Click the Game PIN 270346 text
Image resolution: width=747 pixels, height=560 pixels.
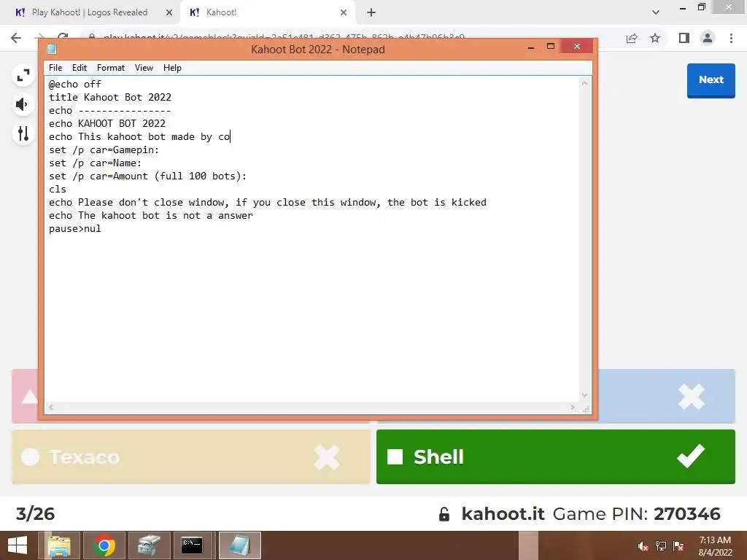[x=636, y=514]
